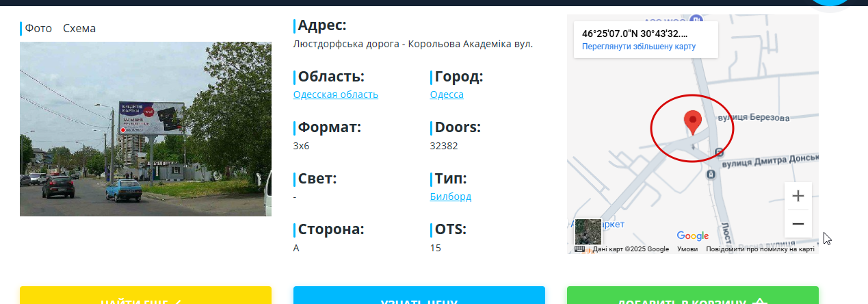
Task: Open the billboard photo thumbnail
Action: click(x=146, y=129)
